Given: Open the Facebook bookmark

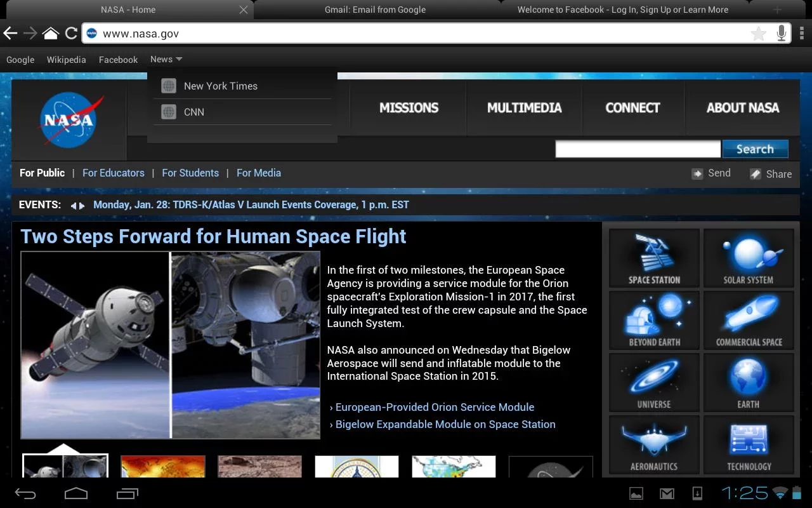Looking at the screenshot, I should (118, 60).
